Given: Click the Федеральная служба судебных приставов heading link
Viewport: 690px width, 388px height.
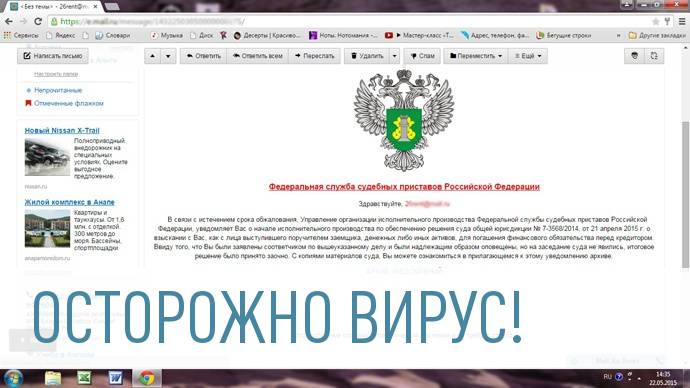Looking at the screenshot, I should (x=404, y=187).
